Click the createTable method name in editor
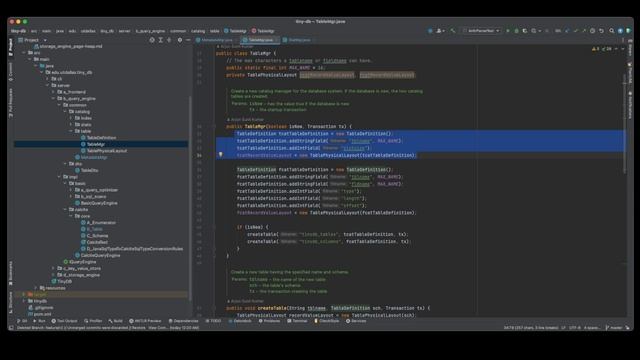This screenshot has height=360, width=640. tap(272, 308)
